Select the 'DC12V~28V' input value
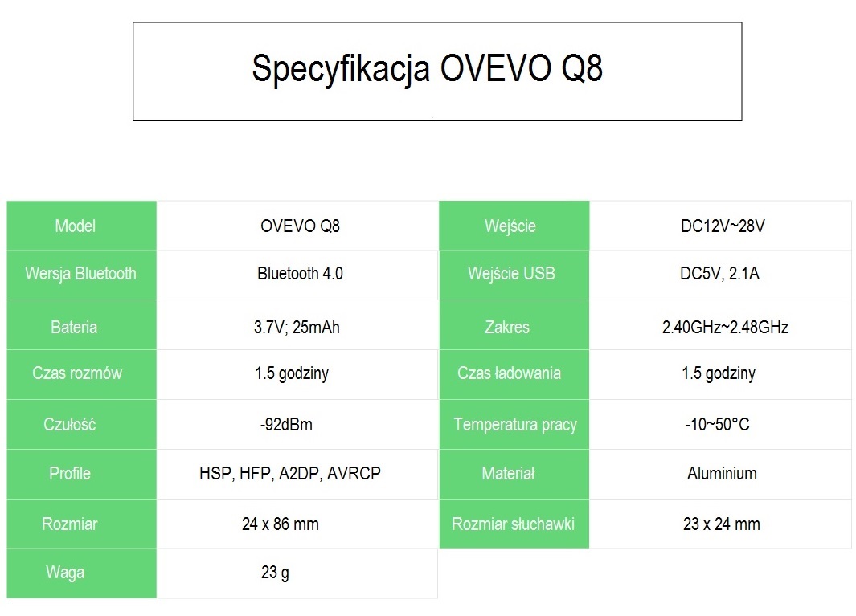The height and width of the screenshot is (616, 856). pos(722,226)
